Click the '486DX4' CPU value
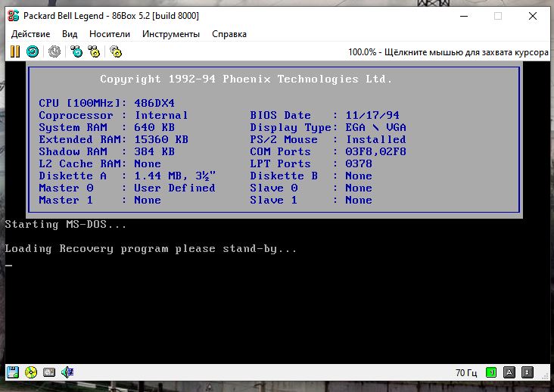Viewport: 554px width, 392px height. (x=154, y=103)
